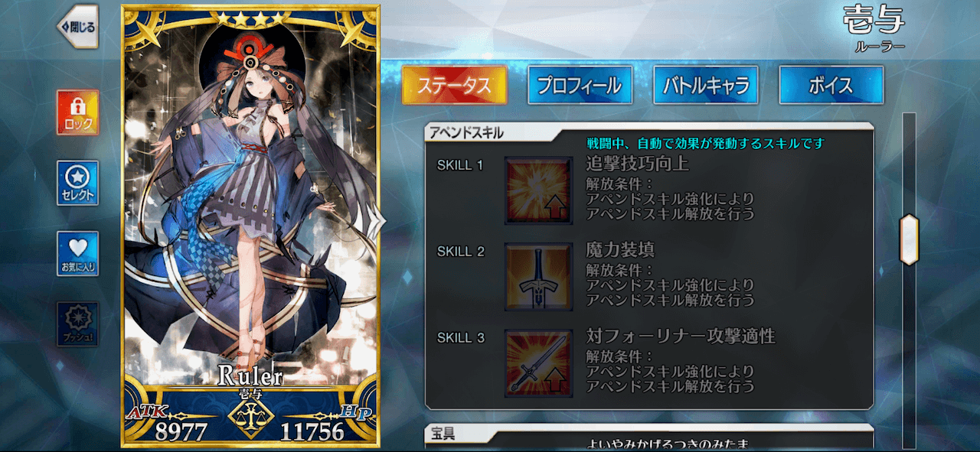The width and height of the screenshot is (980, 452).
Task: Open the プロフィール tab
Action: click(x=580, y=85)
